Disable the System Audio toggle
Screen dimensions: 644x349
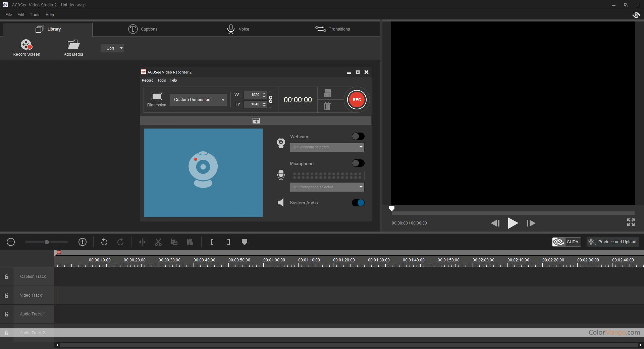coord(358,203)
